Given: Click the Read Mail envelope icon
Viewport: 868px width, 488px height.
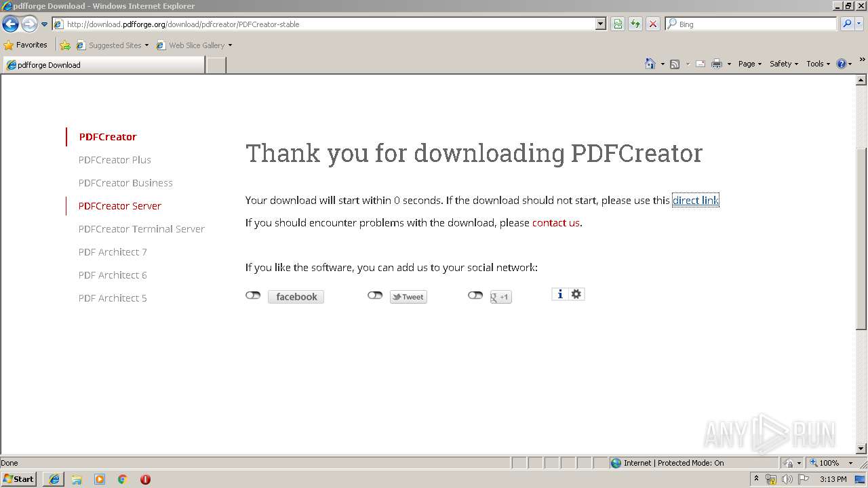Looking at the screenshot, I should click(x=701, y=64).
